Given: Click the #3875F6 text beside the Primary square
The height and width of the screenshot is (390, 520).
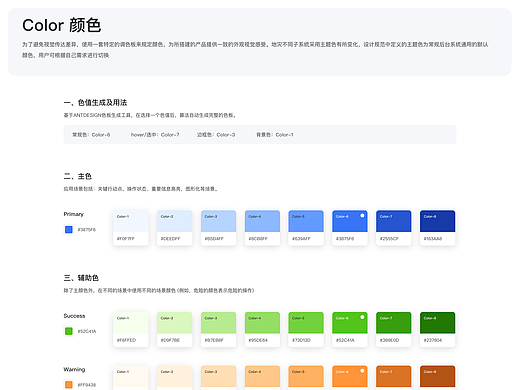Looking at the screenshot, I should (x=87, y=230).
